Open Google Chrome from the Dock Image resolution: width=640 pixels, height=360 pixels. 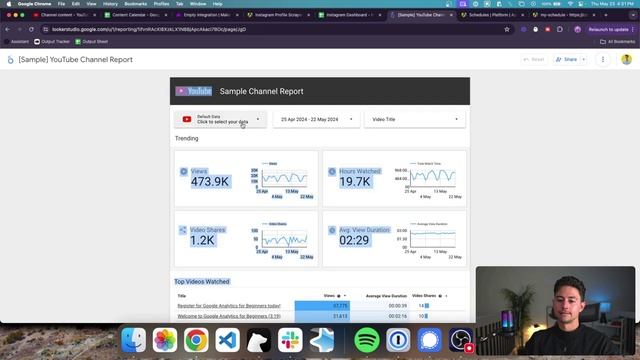coord(196,340)
